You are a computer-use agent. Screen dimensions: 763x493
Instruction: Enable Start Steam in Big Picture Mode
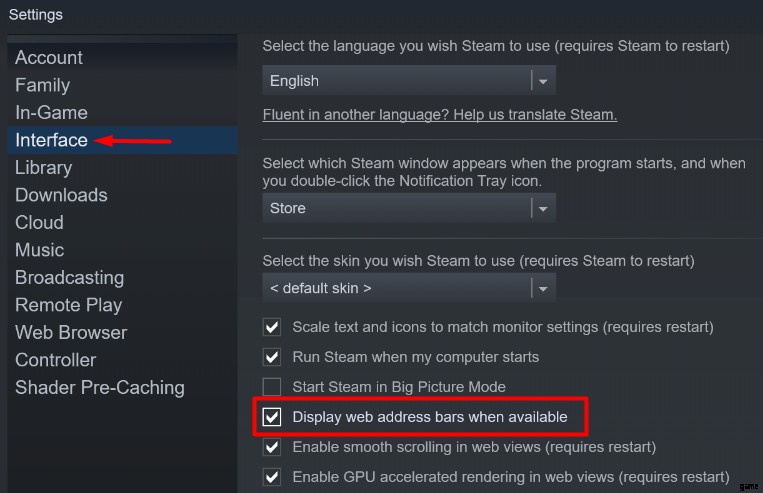272,387
